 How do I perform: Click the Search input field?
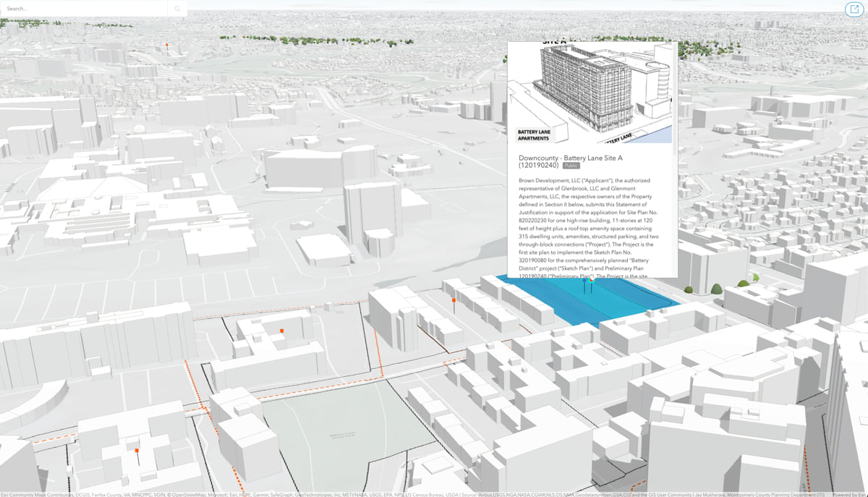click(x=85, y=9)
